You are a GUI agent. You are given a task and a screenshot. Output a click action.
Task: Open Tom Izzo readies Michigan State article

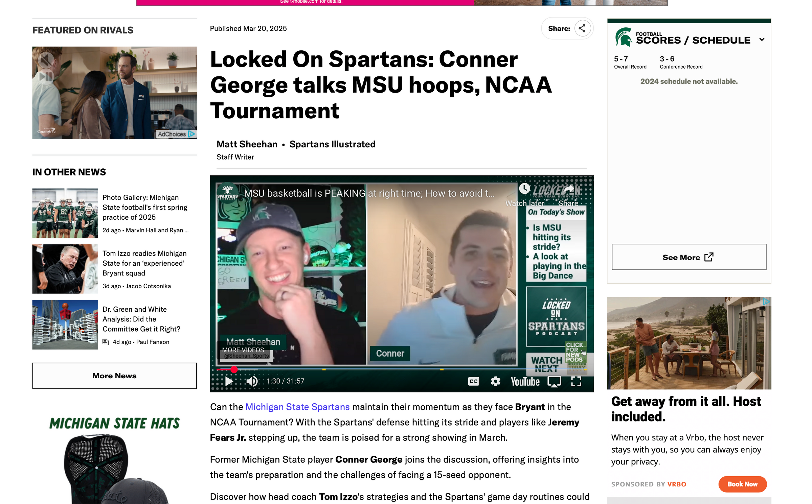pyautogui.click(x=144, y=263)
